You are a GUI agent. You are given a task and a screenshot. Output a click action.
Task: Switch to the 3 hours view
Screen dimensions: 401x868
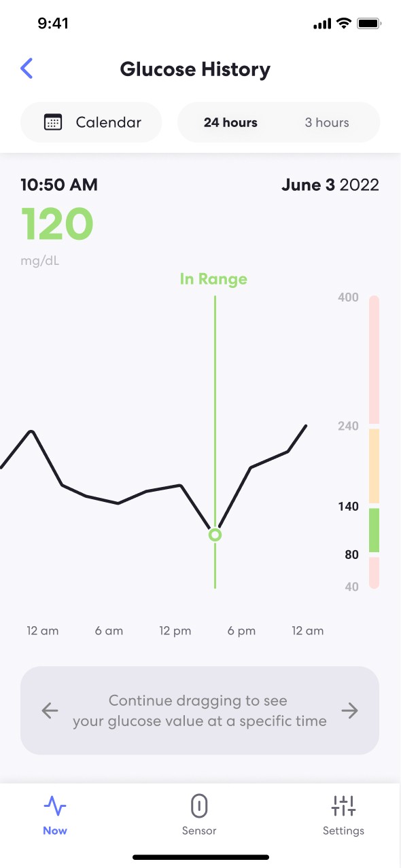click(327, 123)
